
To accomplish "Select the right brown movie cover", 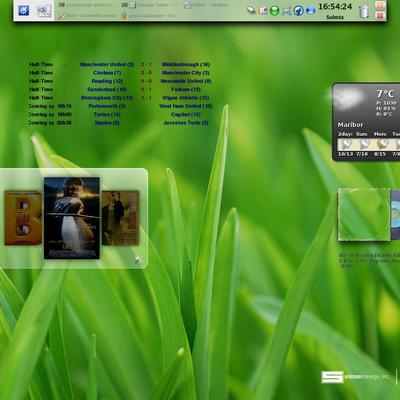I will pos(121,218).
